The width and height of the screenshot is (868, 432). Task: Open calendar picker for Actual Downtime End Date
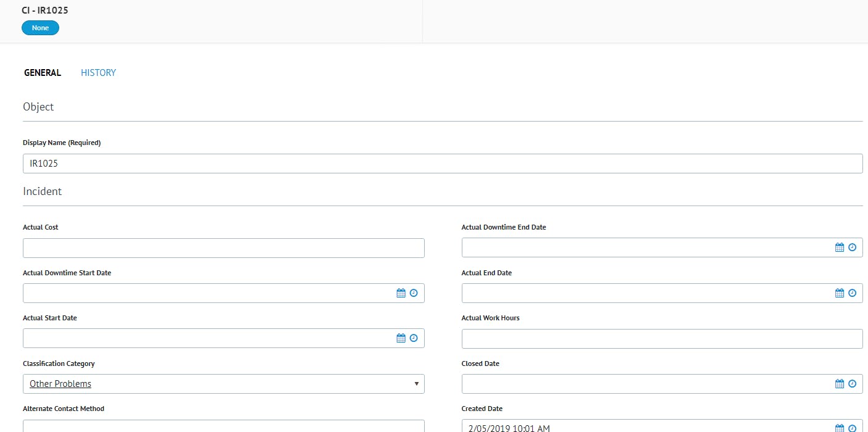(x=839, y=247)
